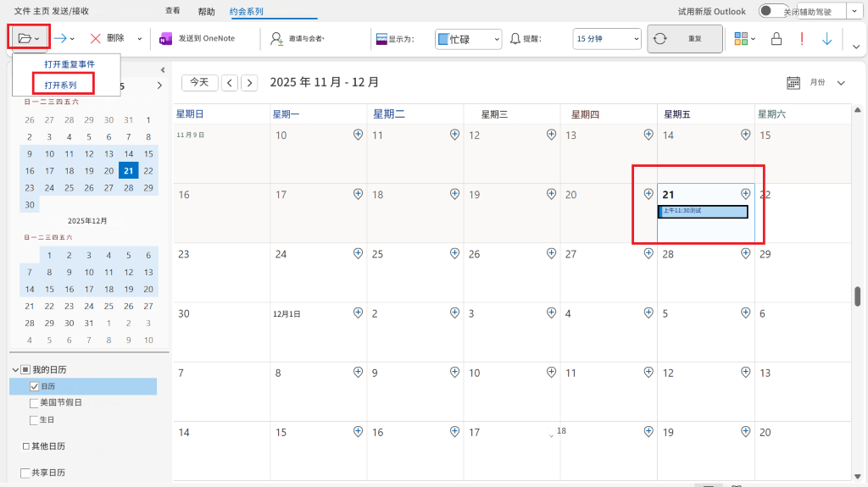Image resolution: width=868 pixels, height=487 pixels.
Task: Click the red Delete X icon
Action: tap(95, 38)
